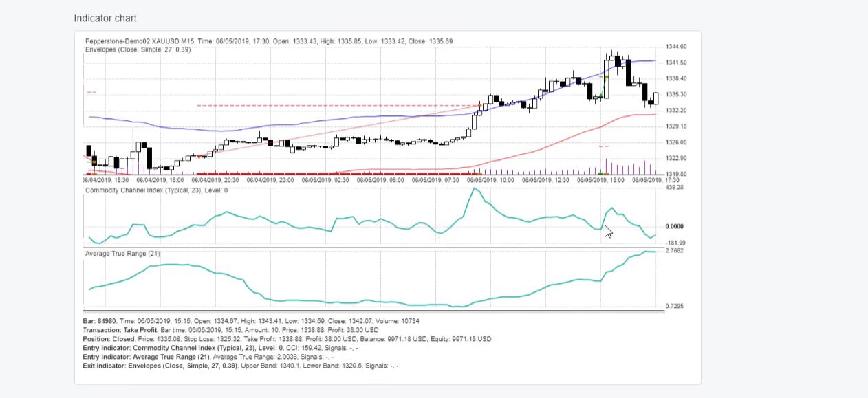Click the 0.7295 ATR scale value
The width and height of the screenshot is (868, 398).
point(675,306)
